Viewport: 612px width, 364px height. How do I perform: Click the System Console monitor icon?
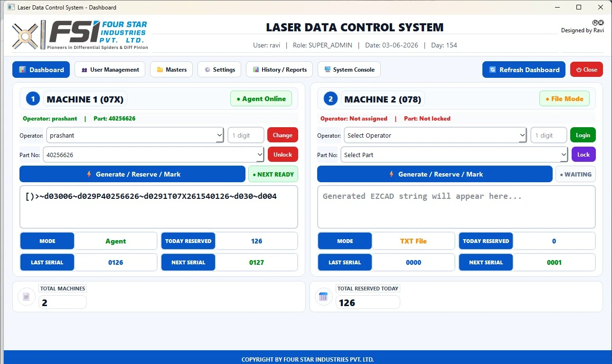328,70
